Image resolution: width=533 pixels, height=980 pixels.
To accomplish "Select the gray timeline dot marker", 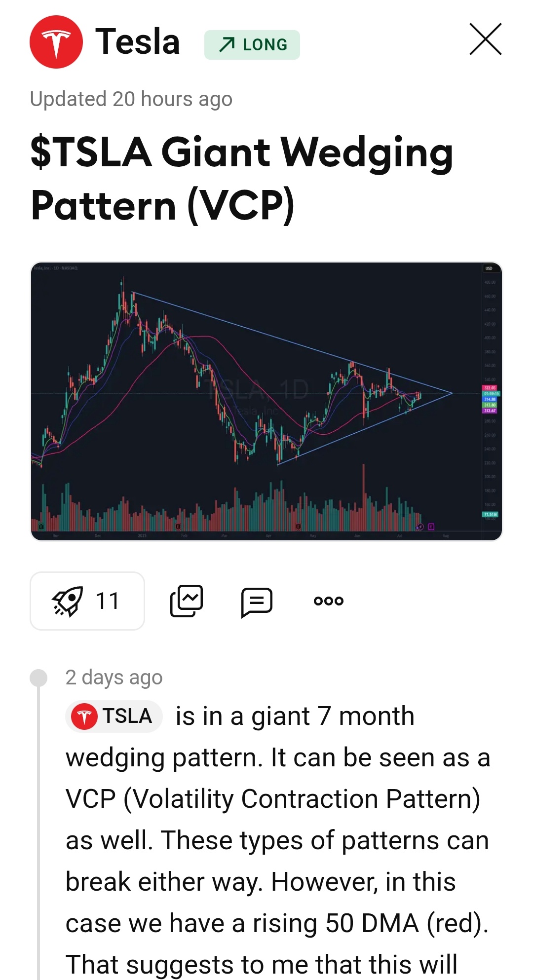I will [x=38, y=678].
